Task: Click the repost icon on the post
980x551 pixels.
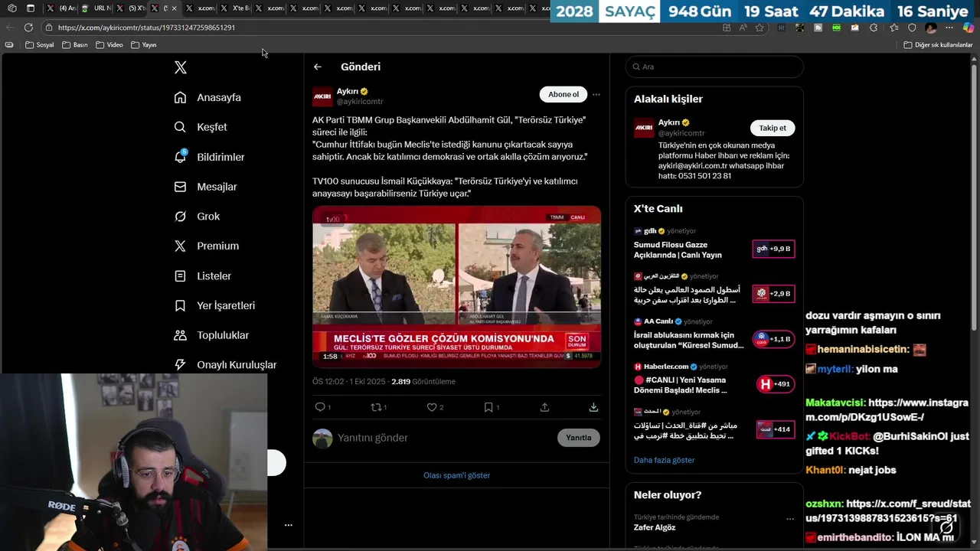Action: point(376,407)
